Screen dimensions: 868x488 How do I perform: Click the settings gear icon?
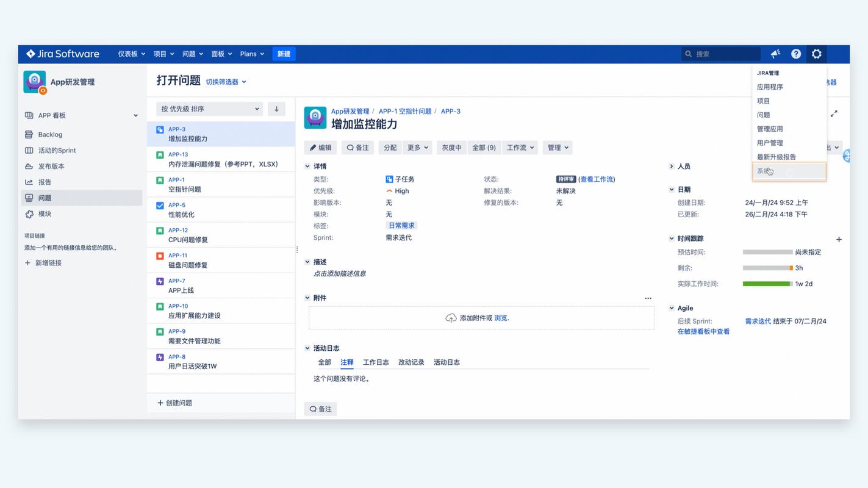coord(816,54)
